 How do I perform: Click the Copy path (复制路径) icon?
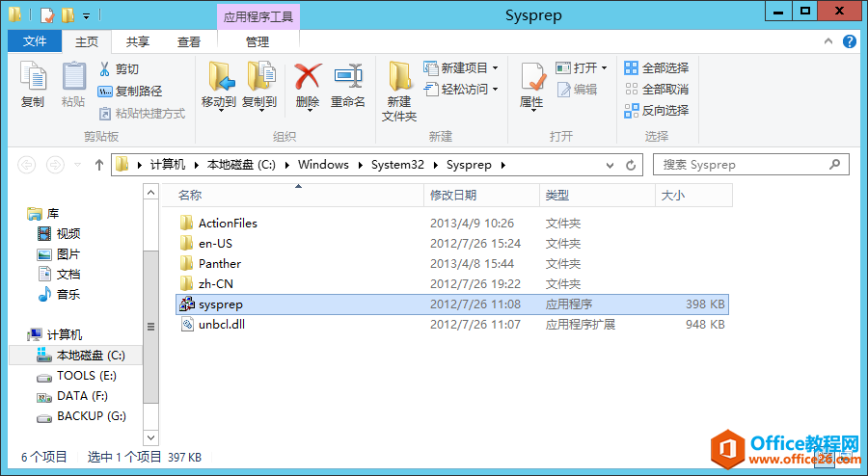click(x=104, y=92)
